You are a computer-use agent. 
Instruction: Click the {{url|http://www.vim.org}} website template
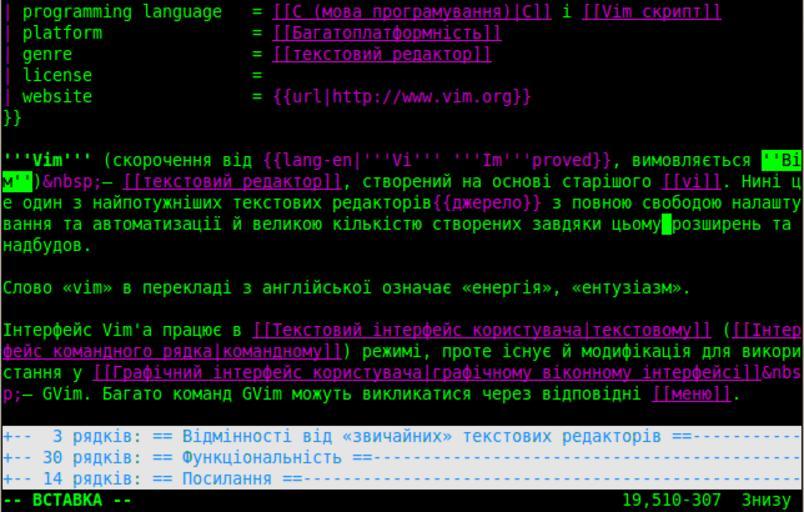click(402, 97)
